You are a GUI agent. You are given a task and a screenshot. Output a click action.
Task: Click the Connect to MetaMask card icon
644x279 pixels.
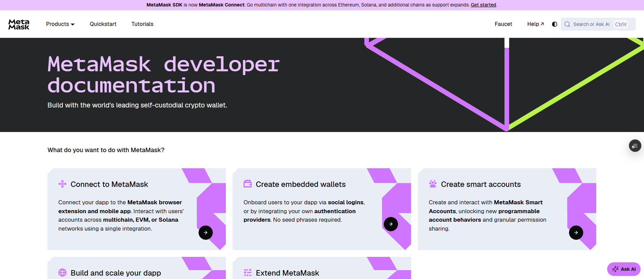[62, 184]
